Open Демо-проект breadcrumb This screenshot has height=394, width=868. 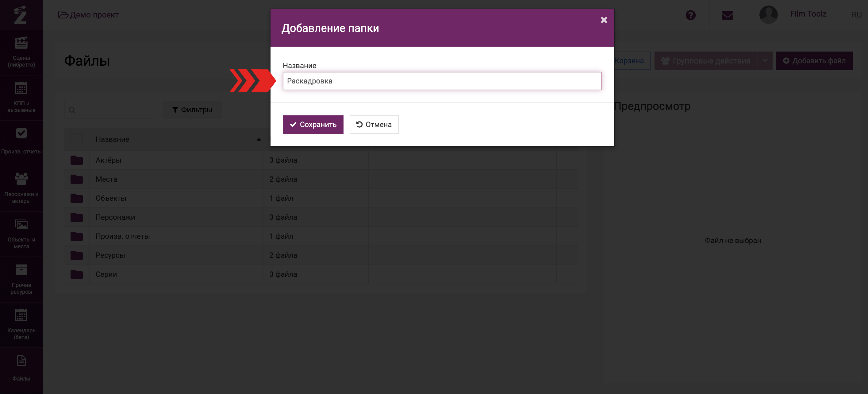coord(88,15)
